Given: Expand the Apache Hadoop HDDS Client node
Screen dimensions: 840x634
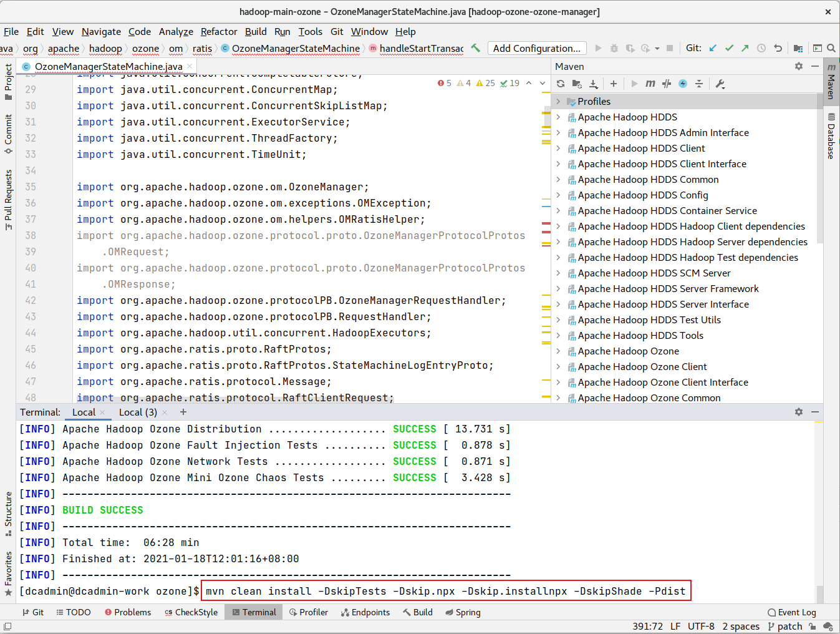Looking at the screenshot, I should tap(558, 148).
